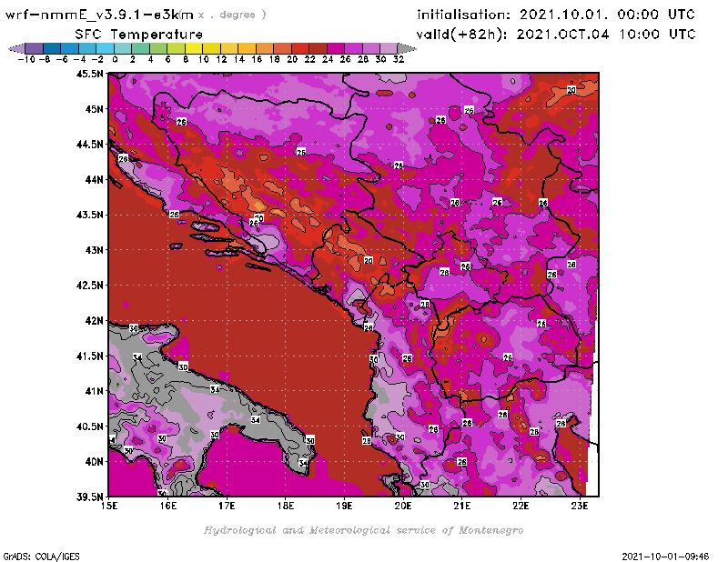The width and height of the screenshot is (728, 562).
Task: Click the light cyan swatch between -2 and 0
Action: pyautogui.click(x=106, y=48)
